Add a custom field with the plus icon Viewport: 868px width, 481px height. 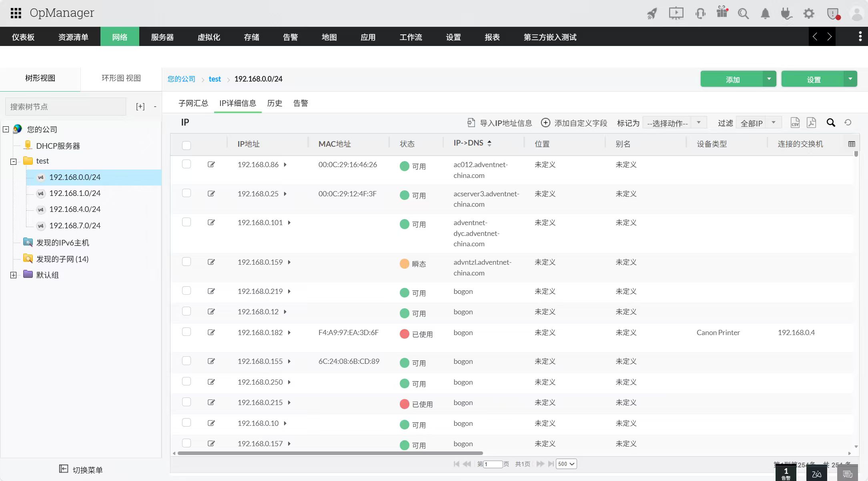click(x=545, y=123)
